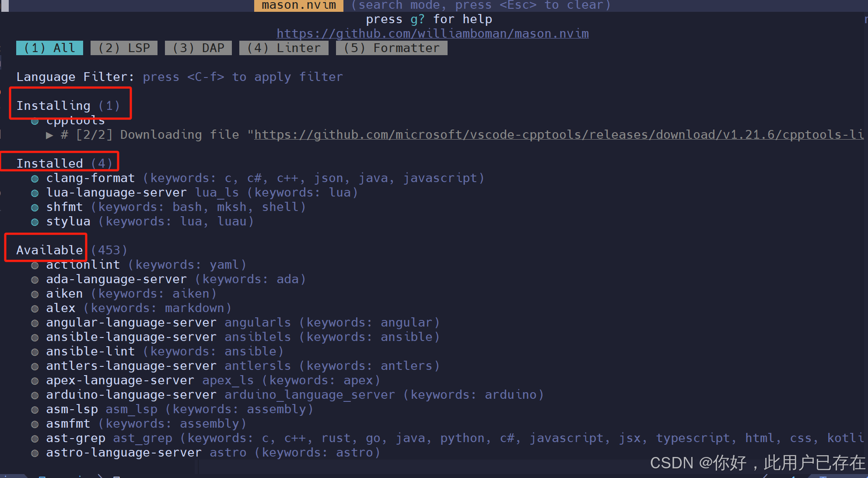
Task: Click the icon next to asm-lsp
Action: pos(35,410)
